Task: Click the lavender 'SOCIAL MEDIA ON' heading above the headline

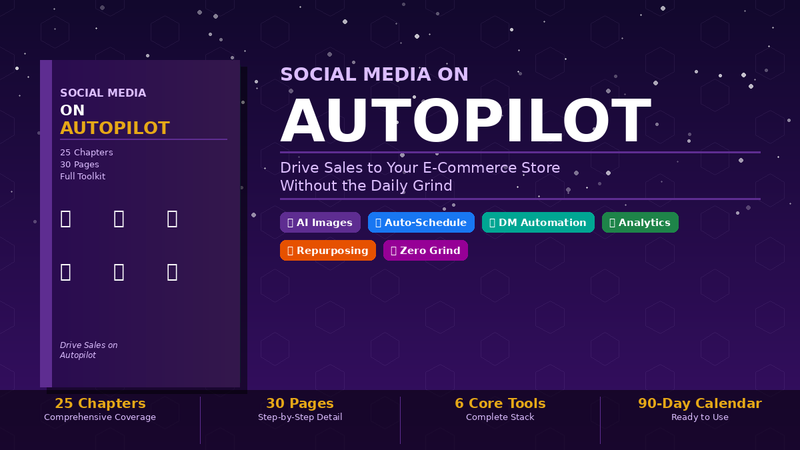Action: tap(374, 74)
